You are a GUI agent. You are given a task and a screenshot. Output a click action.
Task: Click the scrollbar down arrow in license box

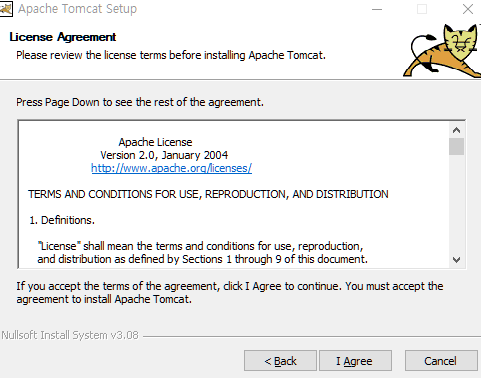[456, 259]
